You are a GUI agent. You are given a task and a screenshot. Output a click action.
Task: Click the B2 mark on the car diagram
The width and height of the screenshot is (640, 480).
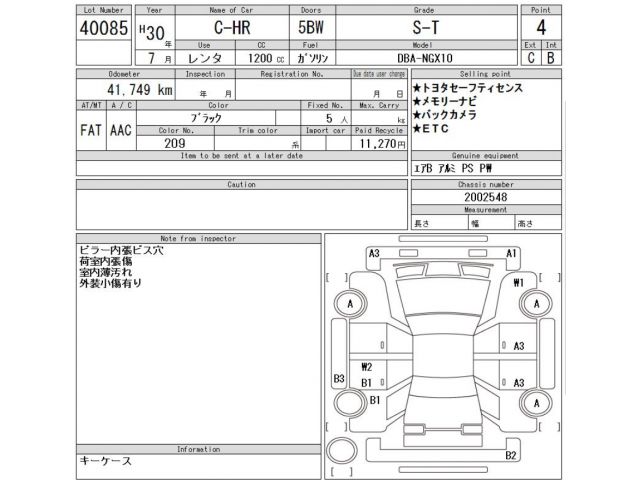point(511,455)
